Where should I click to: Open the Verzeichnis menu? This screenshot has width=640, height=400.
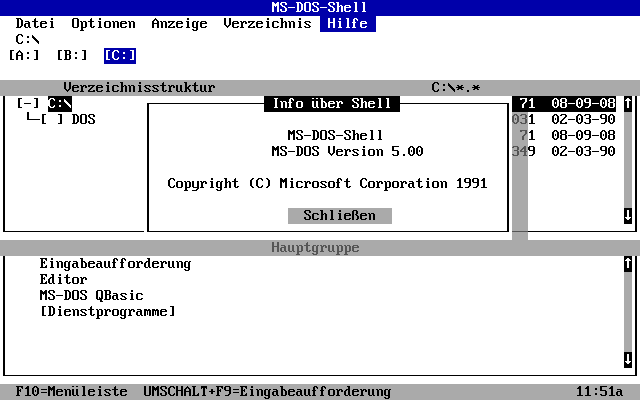[267, 23]
